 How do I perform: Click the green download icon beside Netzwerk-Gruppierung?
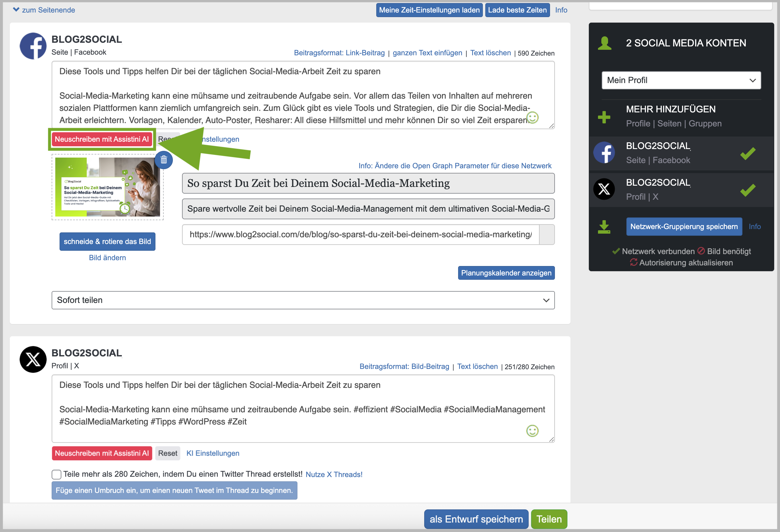pos(604,227)
